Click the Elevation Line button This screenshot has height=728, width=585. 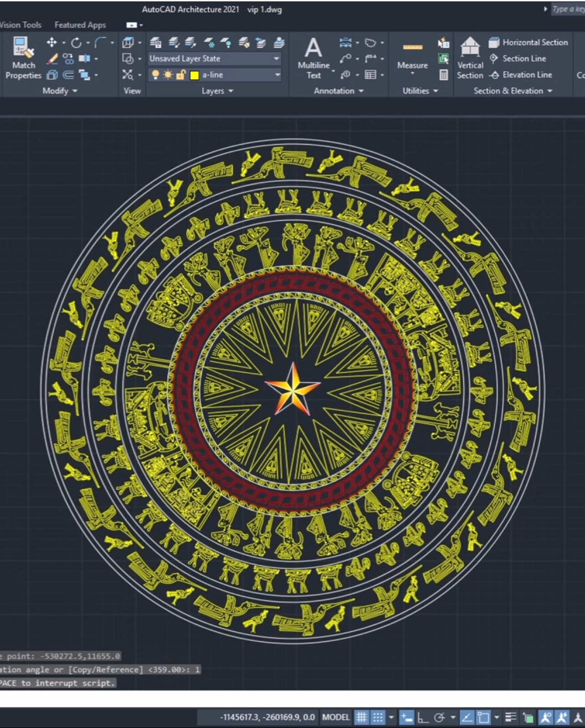point(520,75)
